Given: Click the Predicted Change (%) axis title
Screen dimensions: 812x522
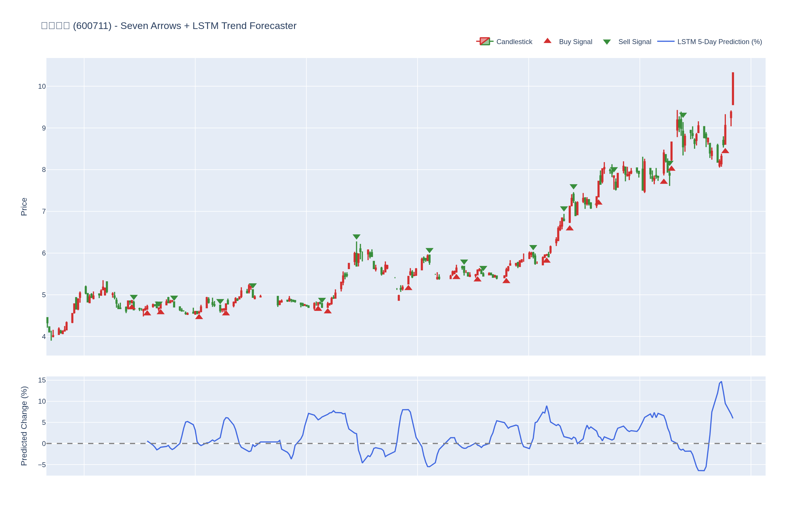Looking at the screenshot, I should (x=24, y=426).
